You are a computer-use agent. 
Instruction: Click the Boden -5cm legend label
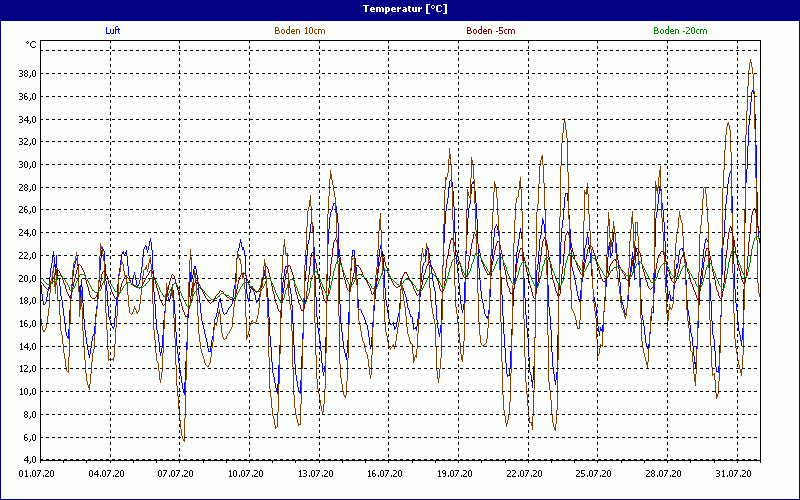click(490, 31)
